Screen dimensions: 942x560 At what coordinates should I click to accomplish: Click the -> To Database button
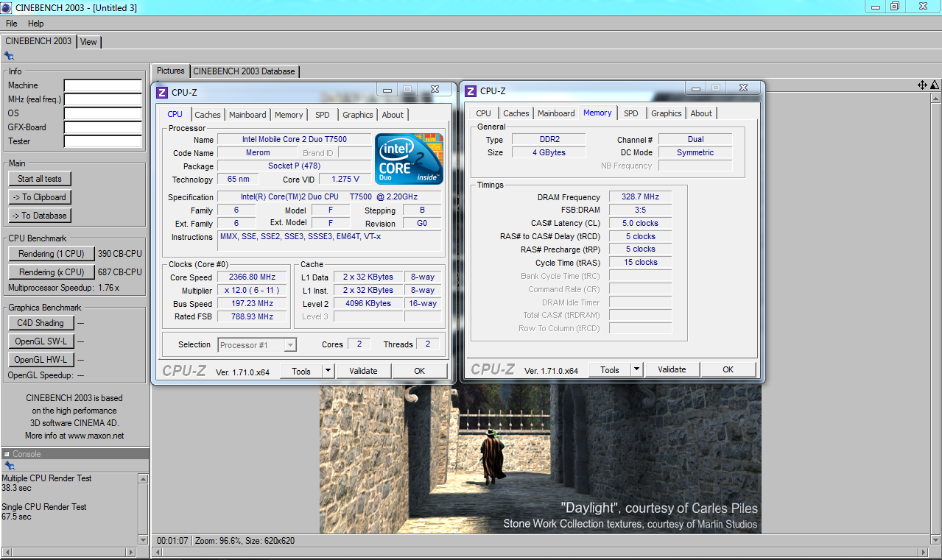(x=40, y=216)
